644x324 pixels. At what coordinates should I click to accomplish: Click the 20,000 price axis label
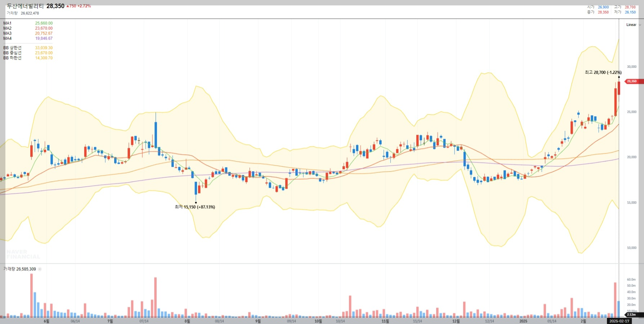(632, 157)
